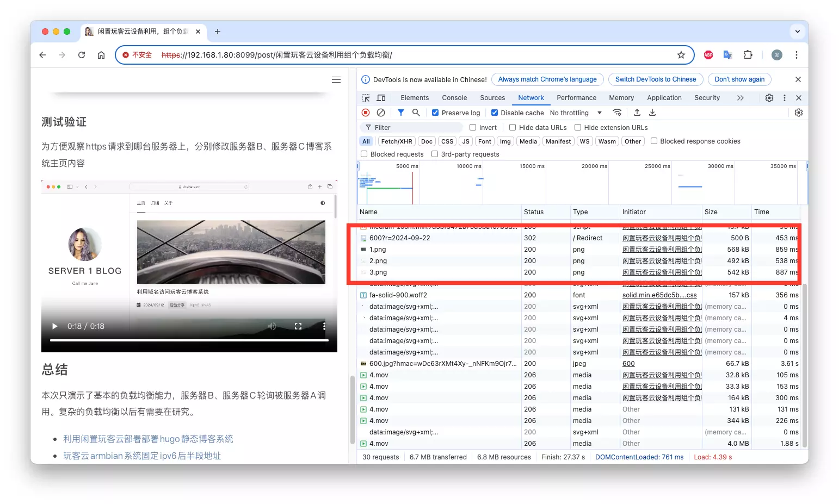The width and height of the screenshot is (839, 504).
Task: Activate the DevTools inspect element tool
Action: pyautogui.click(x=366, y=98)
